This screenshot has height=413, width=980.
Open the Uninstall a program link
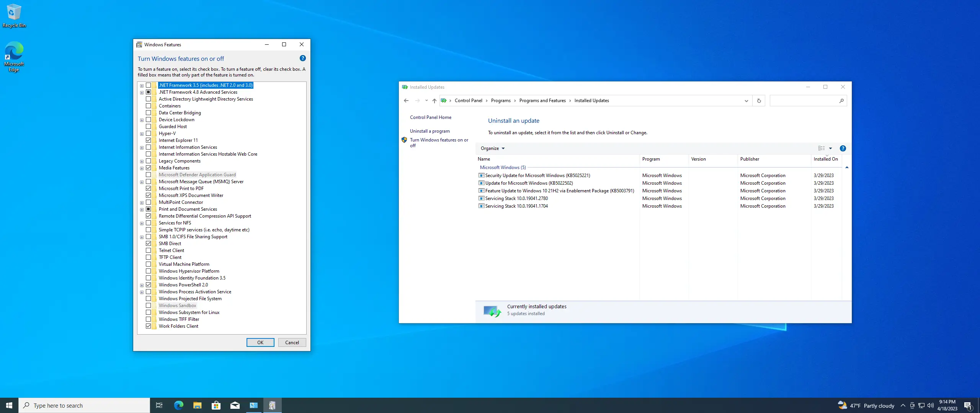(430, 131)
